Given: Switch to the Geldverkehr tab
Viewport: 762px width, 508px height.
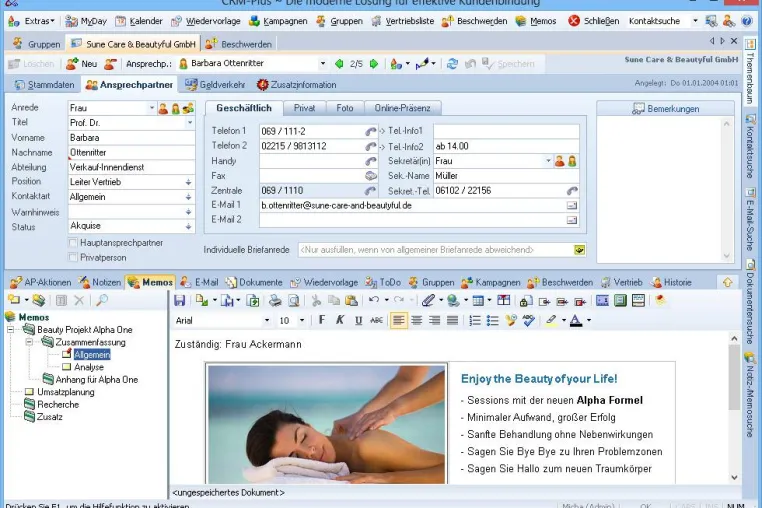Looking at the screenshot, I should tap(215, 85).
